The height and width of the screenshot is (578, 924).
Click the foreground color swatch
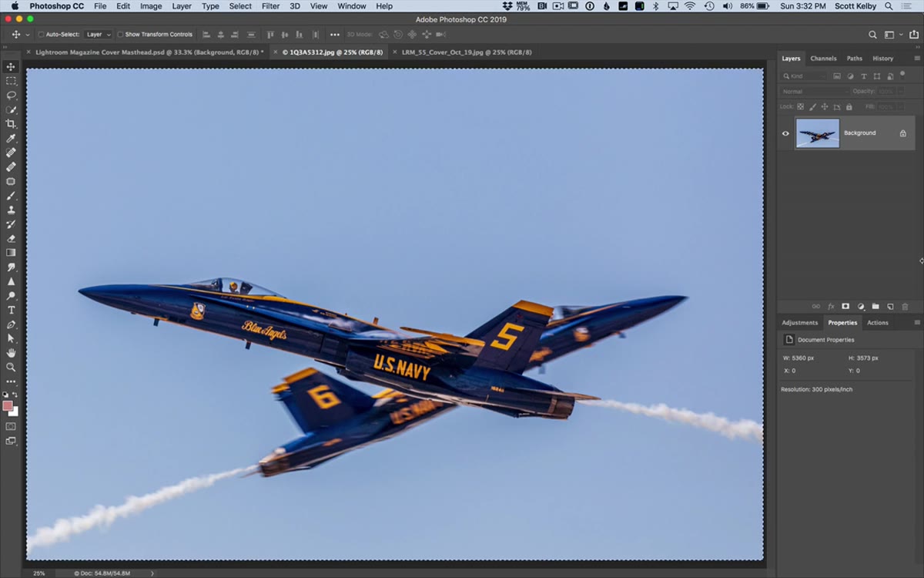point(8,406)
